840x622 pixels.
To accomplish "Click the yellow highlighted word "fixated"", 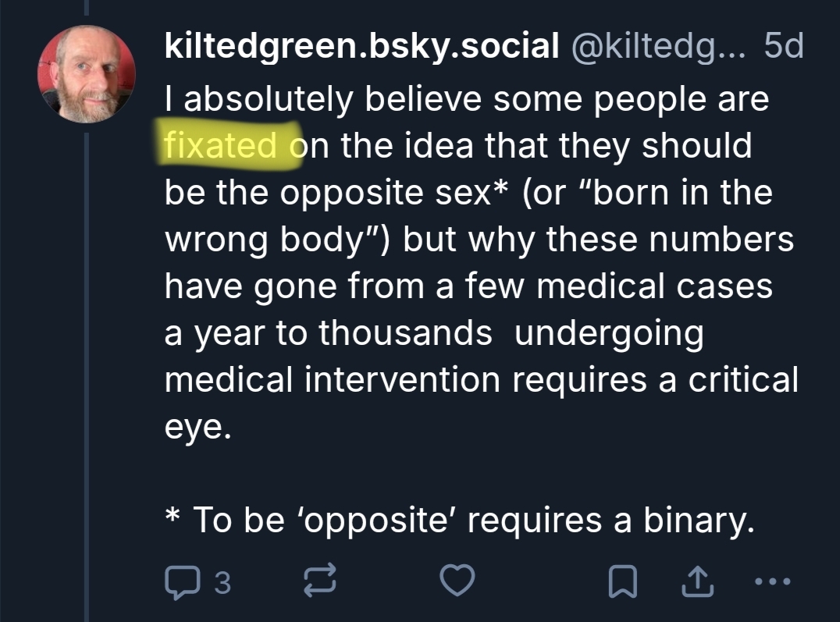I will point(221,145).
